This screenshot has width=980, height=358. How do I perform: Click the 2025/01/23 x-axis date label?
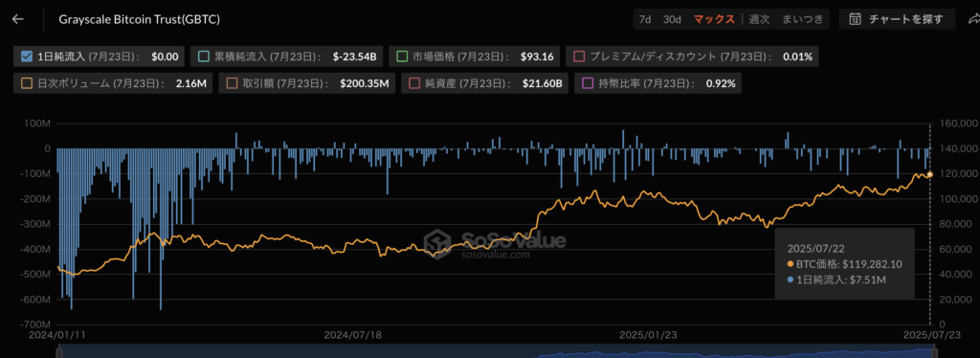pos(648,335)
